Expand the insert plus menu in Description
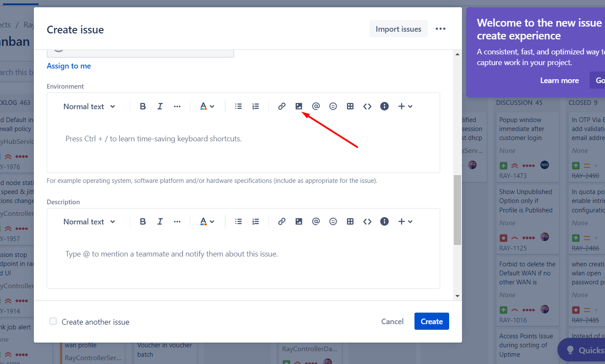Image resolution: width=605 pixels, height=364 pixels. click(x=405, y=221)
